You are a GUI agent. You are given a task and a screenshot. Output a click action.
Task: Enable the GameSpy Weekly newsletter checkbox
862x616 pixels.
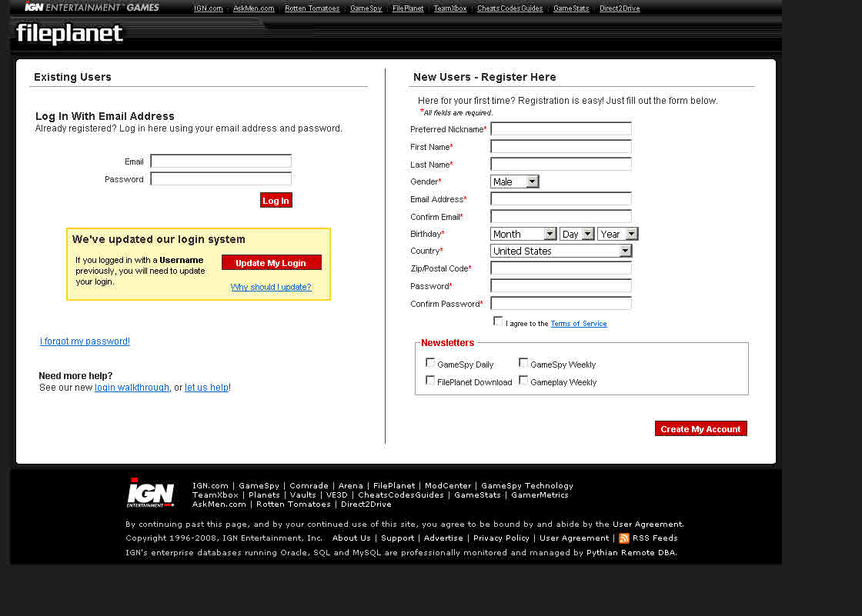pos(523,363)
